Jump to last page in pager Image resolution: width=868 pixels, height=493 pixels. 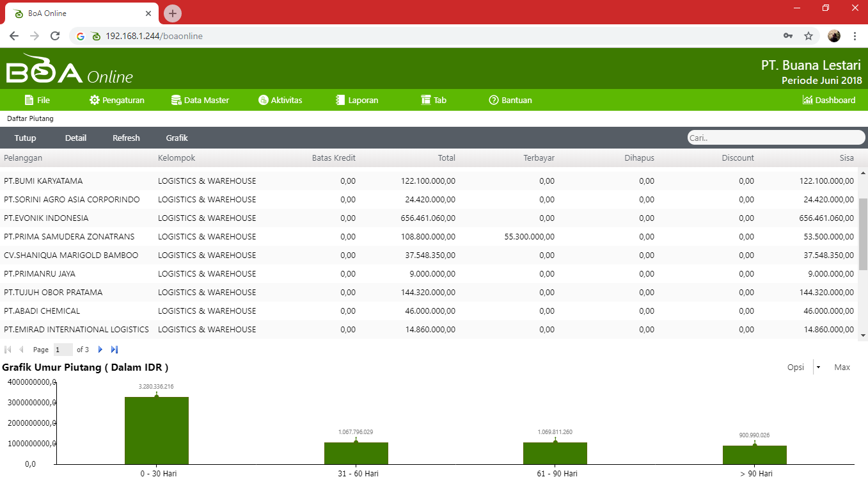pyautogui.click(x=114, y=350)
